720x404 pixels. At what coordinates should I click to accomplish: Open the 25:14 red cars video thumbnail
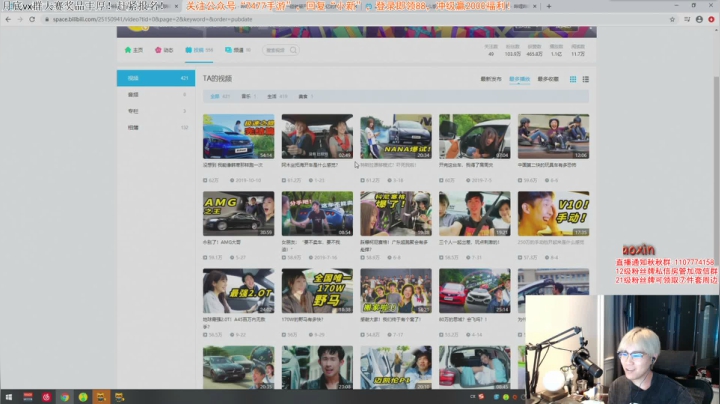tap(474, 291)
